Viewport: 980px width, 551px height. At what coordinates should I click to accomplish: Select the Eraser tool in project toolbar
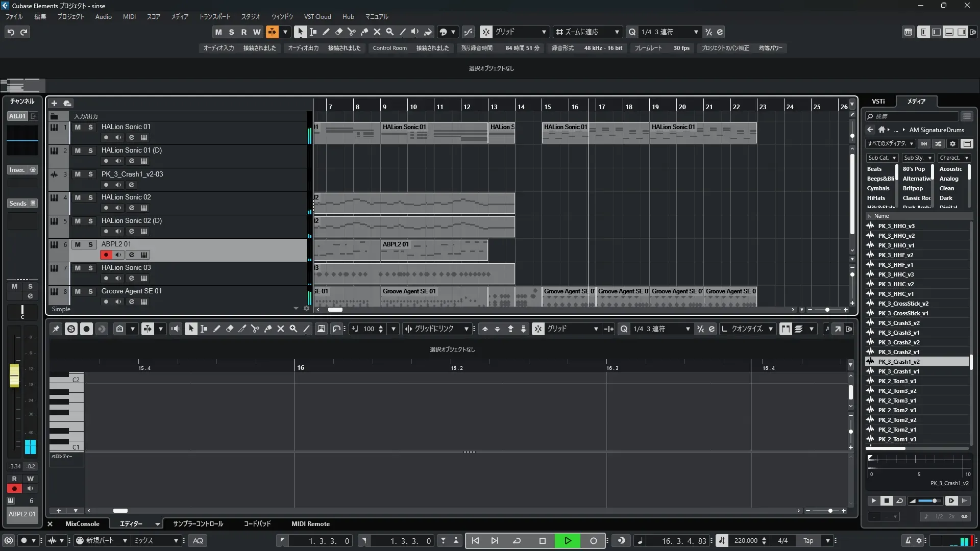[338, 32]
